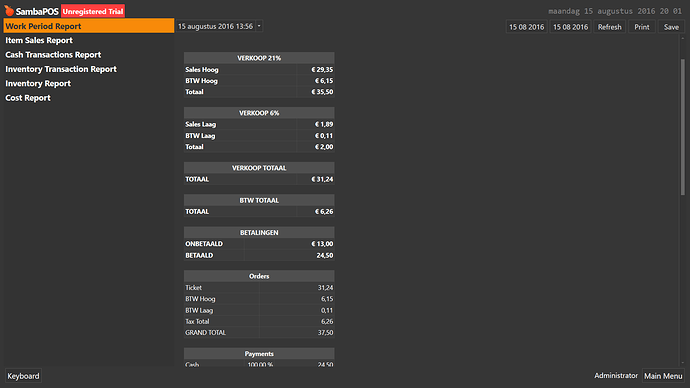Image resolution: width=690 pixels, height=388 pixels.
Task: Expand the work period date dropdown arrow
Action: coord(259,26)
